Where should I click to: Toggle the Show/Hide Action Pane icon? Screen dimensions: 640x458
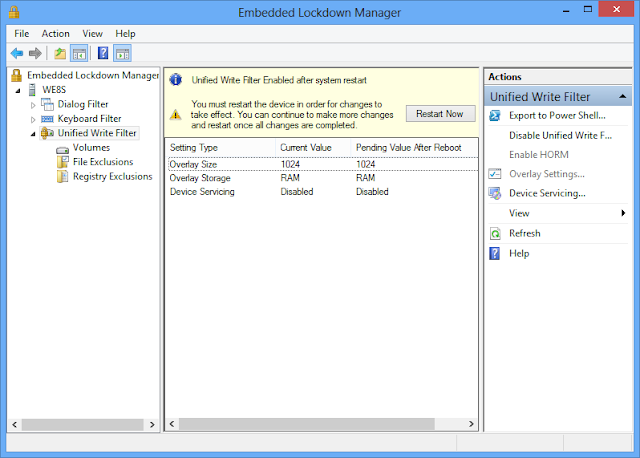(x=122, y=53)
